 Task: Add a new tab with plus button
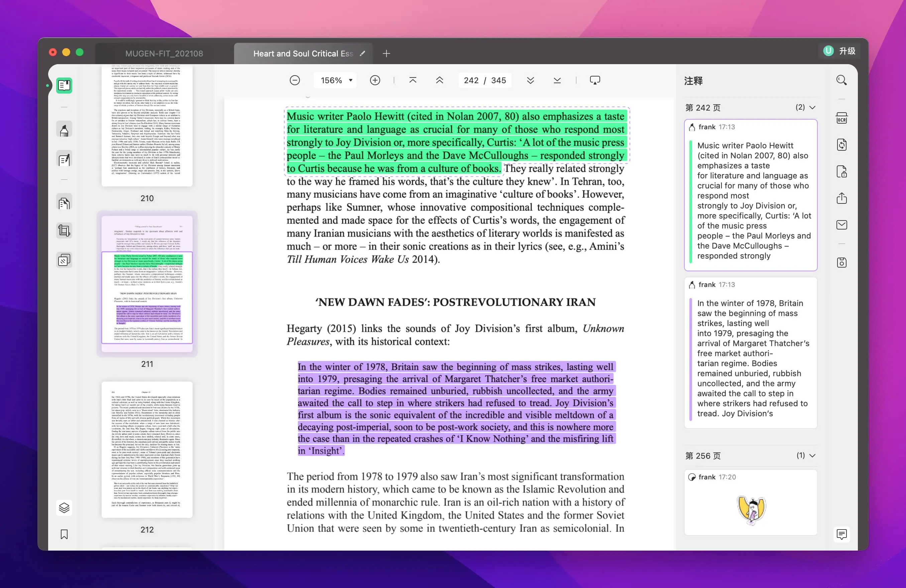click(x=386, y=54)
